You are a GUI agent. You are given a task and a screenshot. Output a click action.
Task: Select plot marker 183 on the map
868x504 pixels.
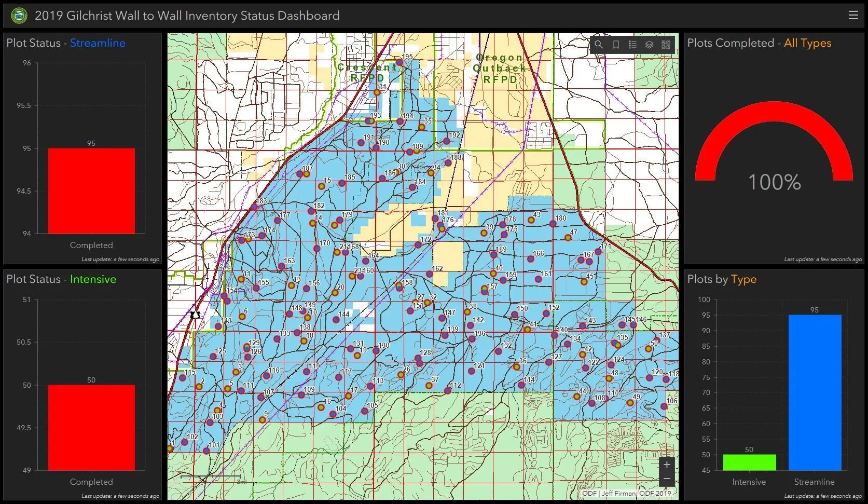tap(254, 207)
